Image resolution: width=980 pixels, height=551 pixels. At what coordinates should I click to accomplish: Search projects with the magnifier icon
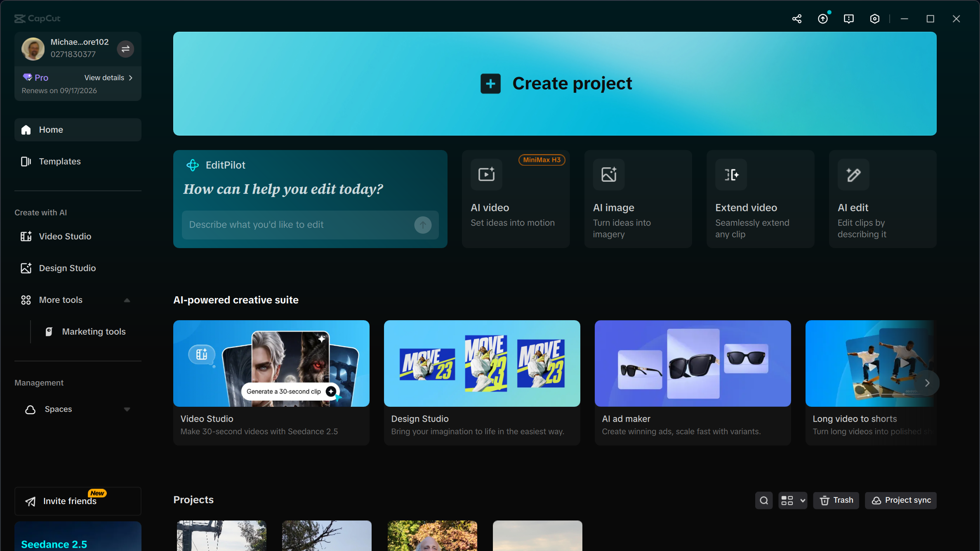764,500
